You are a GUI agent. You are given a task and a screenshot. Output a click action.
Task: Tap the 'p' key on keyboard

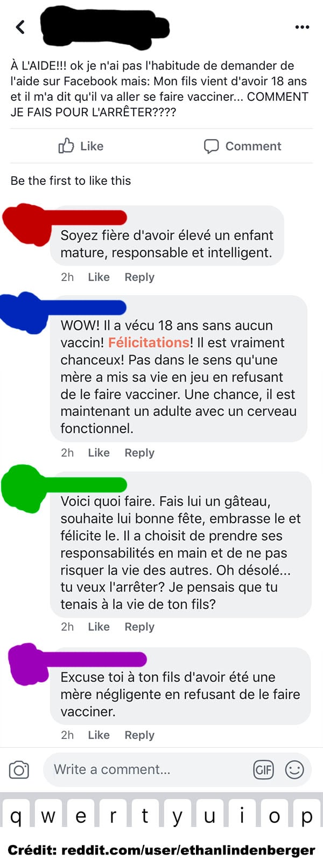pyautogui.click(x=307, y=815)
